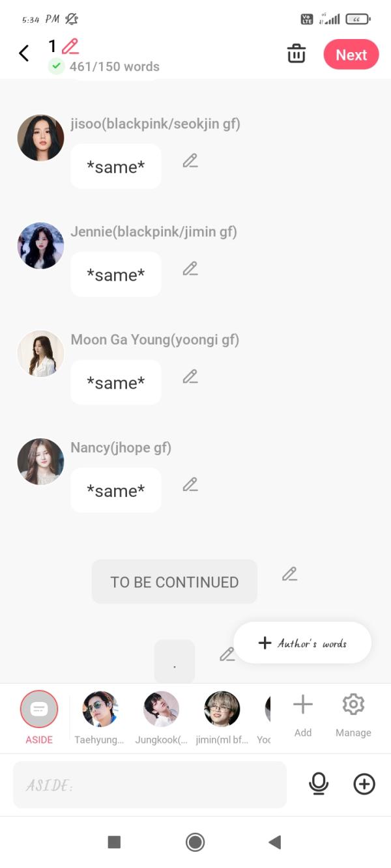Image resolution: width=391 pixels, height=868 pixels.
Task: Delete chapter with trash icon
Action: (297, 54)
